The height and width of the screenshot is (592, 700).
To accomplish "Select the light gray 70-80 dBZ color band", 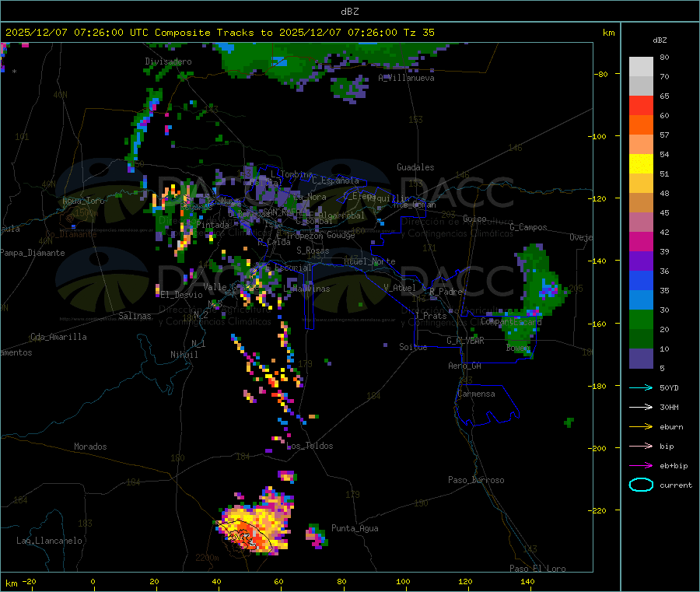I will 641,67.
